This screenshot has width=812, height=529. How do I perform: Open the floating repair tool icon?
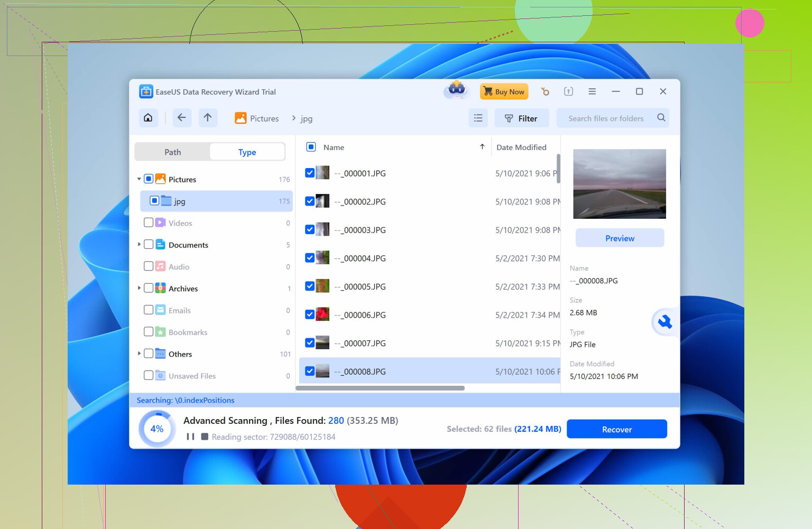pyautogui.click(x=665, y=322)
